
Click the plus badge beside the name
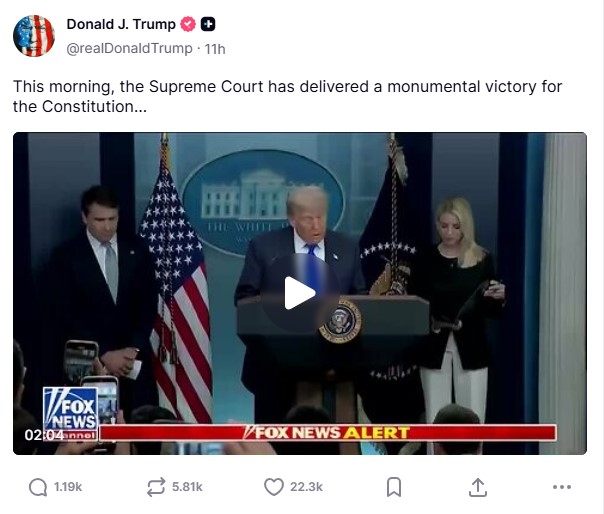click(208, 24)
